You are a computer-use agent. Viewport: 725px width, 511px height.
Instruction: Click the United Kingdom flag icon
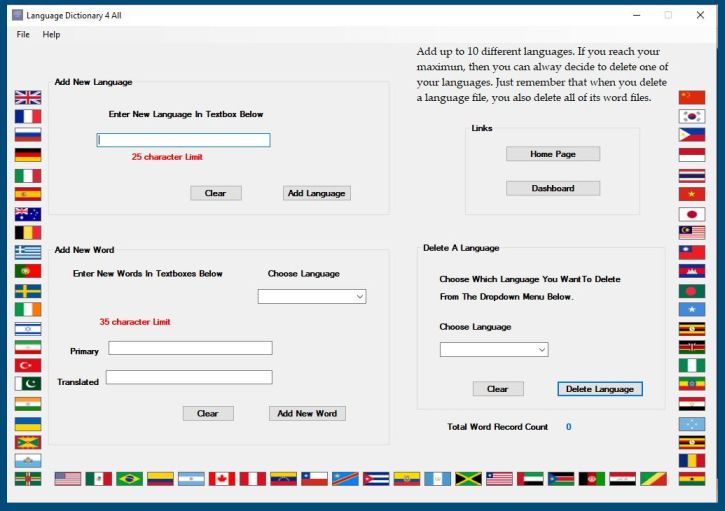click(27, 97)
